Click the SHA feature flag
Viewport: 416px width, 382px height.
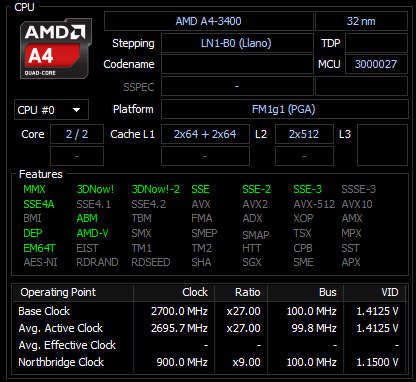[201, 262]
